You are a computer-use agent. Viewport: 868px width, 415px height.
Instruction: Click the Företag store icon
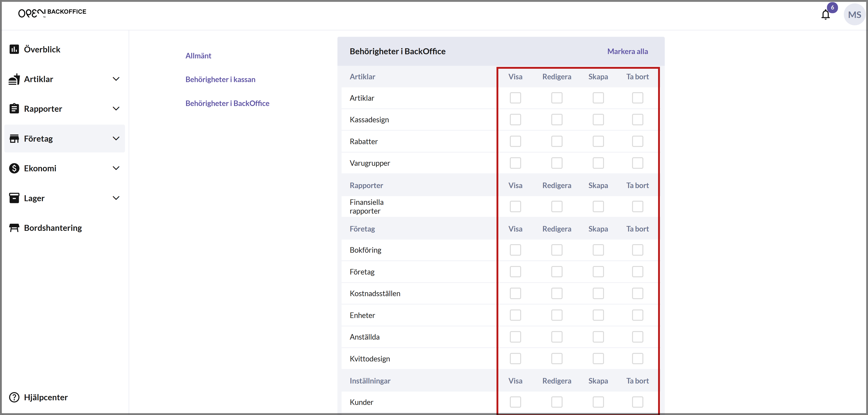14,139
